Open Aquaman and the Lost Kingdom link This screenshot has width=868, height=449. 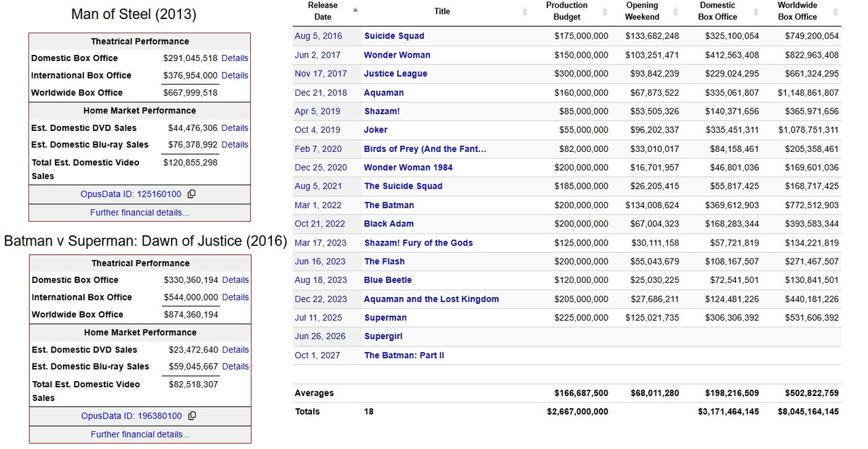(431, 299)
